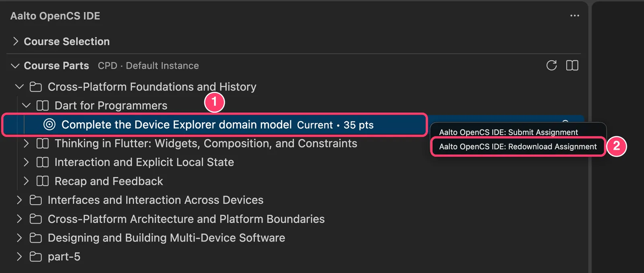Click the Course Selection heading text
This screenshot has width=644, height=273.
(67, 41)
